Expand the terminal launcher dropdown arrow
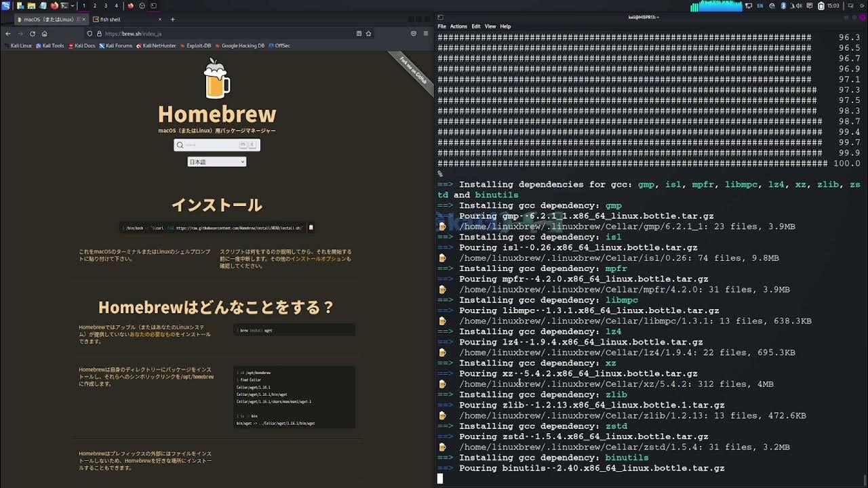Image resolution: width=868 pixels, height=488 pixels. click(x=73, y=5)
